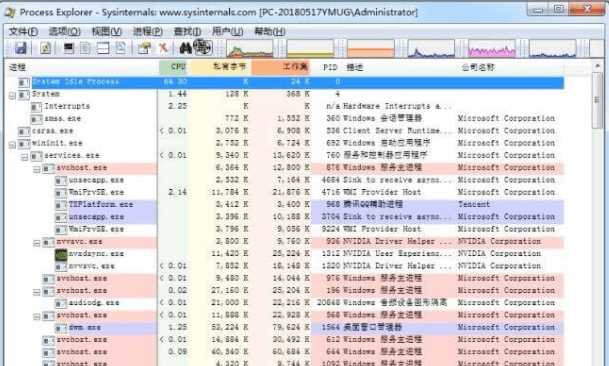Viewport: 609px width, 366px height.
Task: Open the 进程(P) menu
Action: tap(148, 31)
